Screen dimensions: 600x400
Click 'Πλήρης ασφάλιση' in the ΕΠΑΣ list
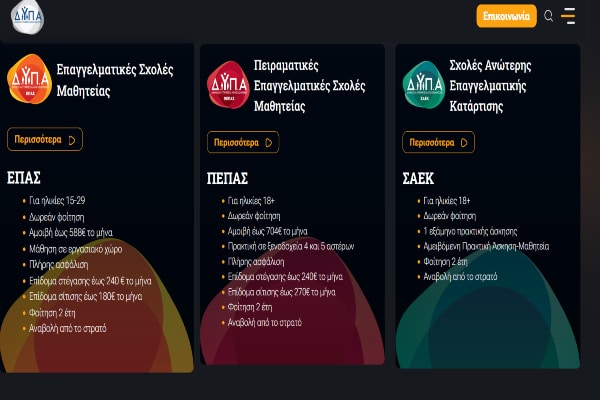pos(59,264)
